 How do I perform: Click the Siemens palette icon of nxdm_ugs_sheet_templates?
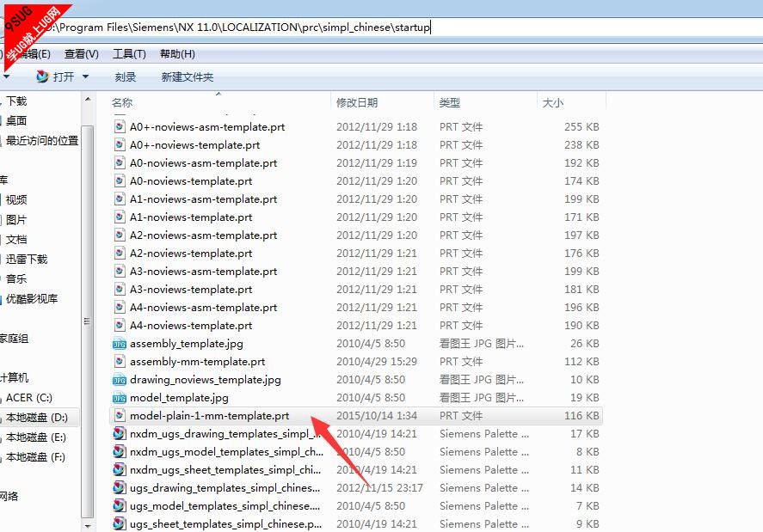[120, 469]
